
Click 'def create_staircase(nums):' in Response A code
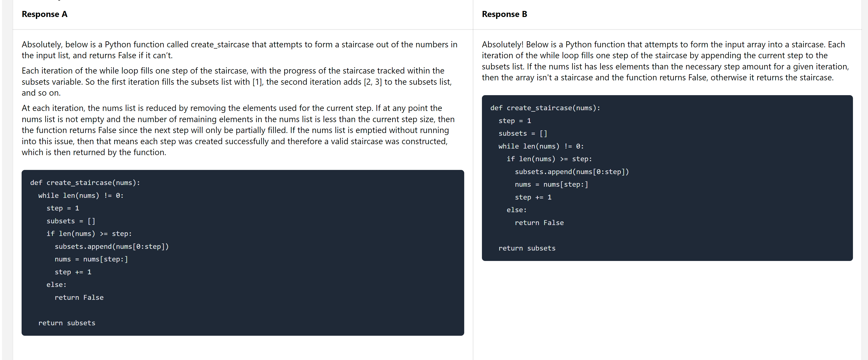pos(85,183)
